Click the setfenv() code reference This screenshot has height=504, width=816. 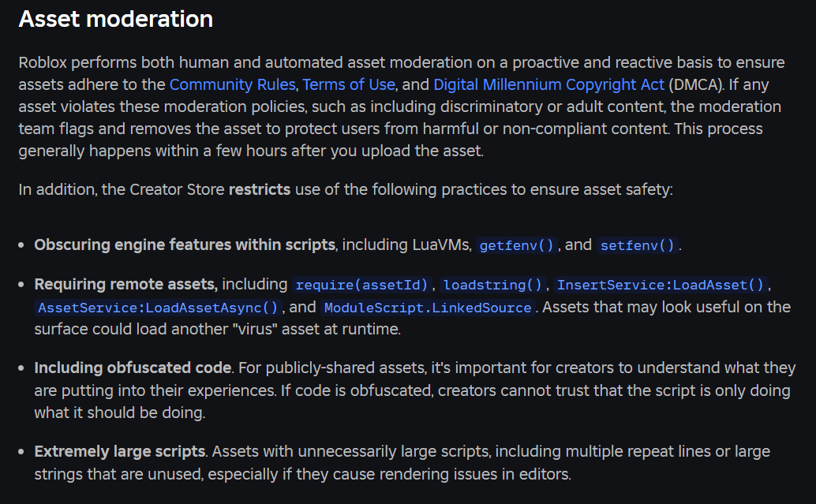[638, 245]
